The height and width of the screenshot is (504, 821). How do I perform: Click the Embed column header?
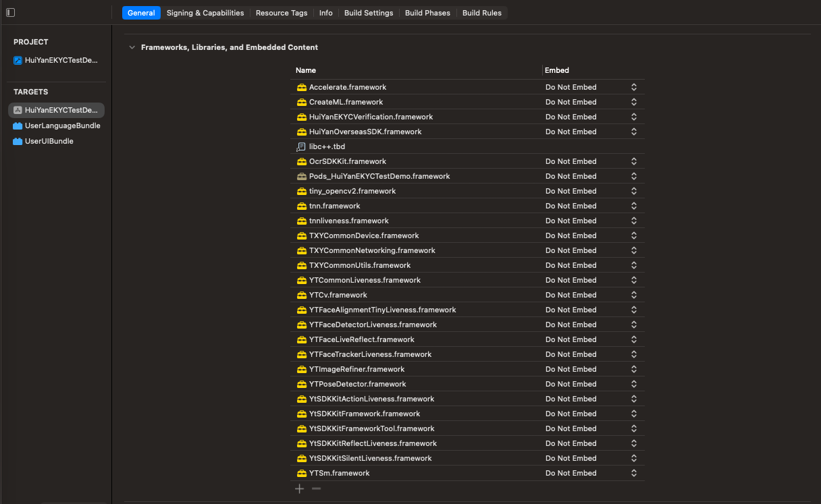tap(557, 70)
